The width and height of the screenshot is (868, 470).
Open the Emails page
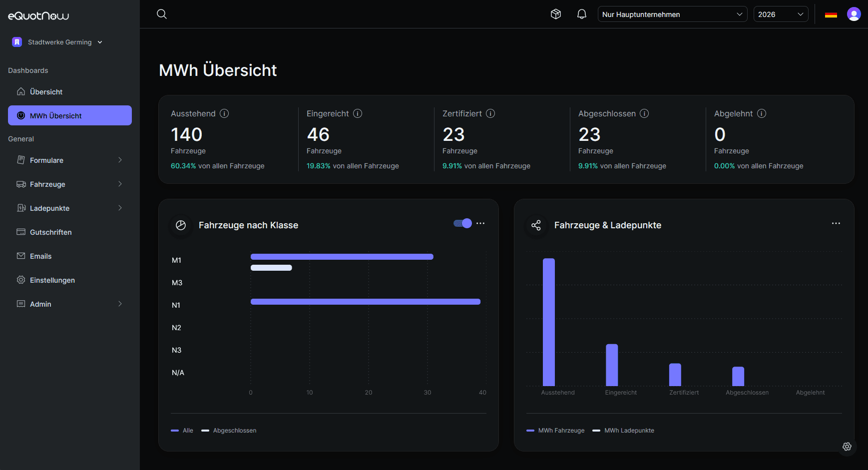pyautogui.click(x=70, y=256)
